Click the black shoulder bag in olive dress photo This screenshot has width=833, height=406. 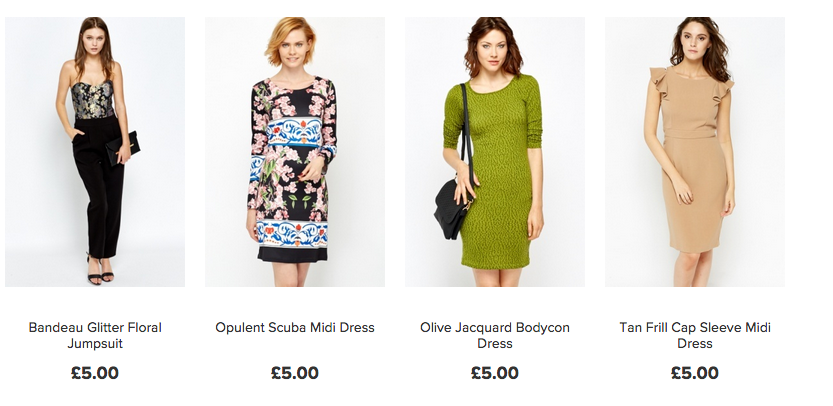click(453, 208)
